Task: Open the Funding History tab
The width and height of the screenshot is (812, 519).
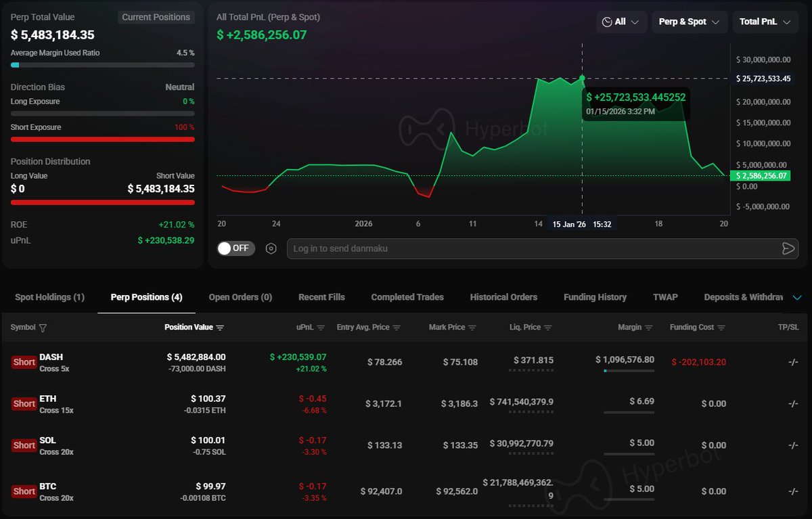Action: (x=595, y=297)
